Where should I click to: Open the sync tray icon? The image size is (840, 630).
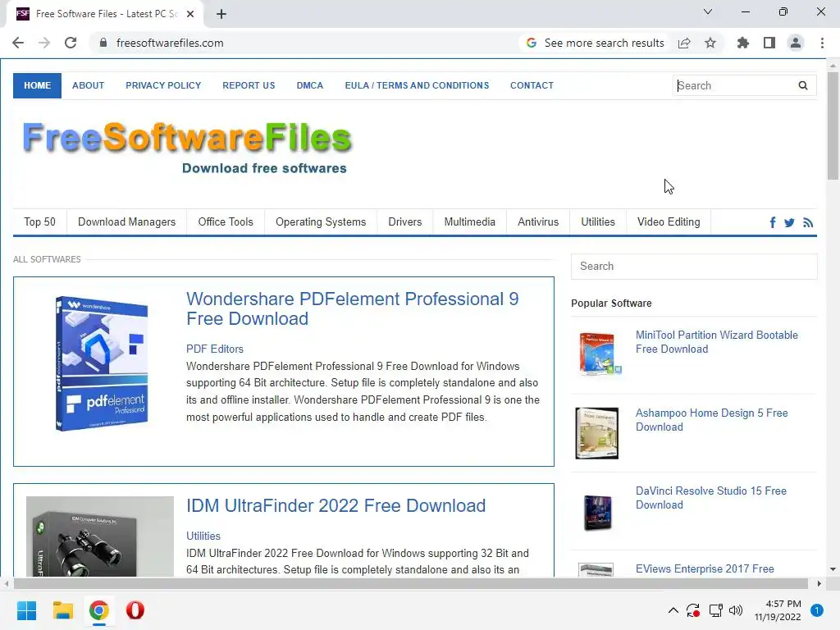pyautogui.click(x=693, y=610)
